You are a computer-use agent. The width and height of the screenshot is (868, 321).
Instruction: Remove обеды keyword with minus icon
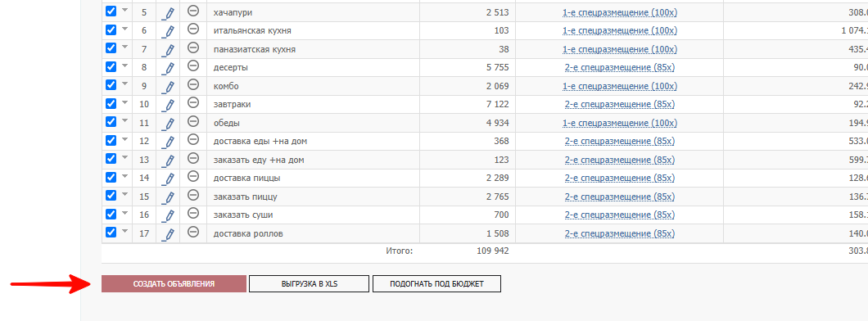193,120
